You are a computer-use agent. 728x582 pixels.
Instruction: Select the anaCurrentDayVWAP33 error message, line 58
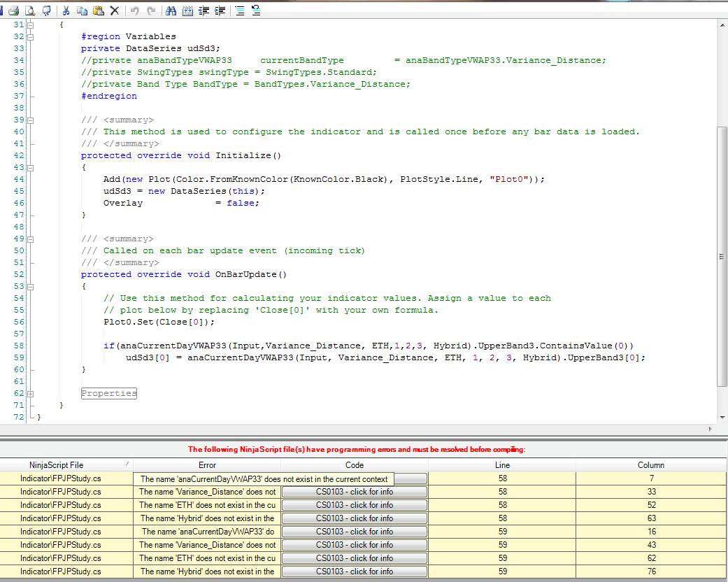coord(264,479)
